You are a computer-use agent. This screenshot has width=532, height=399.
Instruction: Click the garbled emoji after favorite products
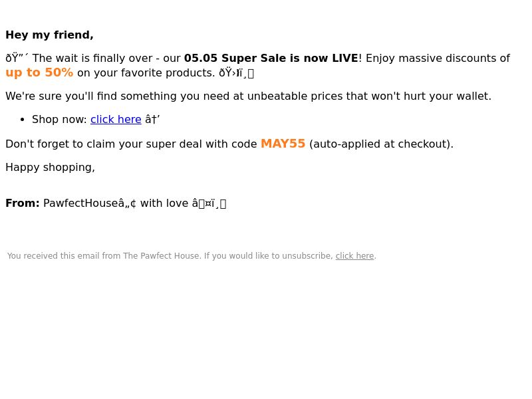[x=237, y=73]
